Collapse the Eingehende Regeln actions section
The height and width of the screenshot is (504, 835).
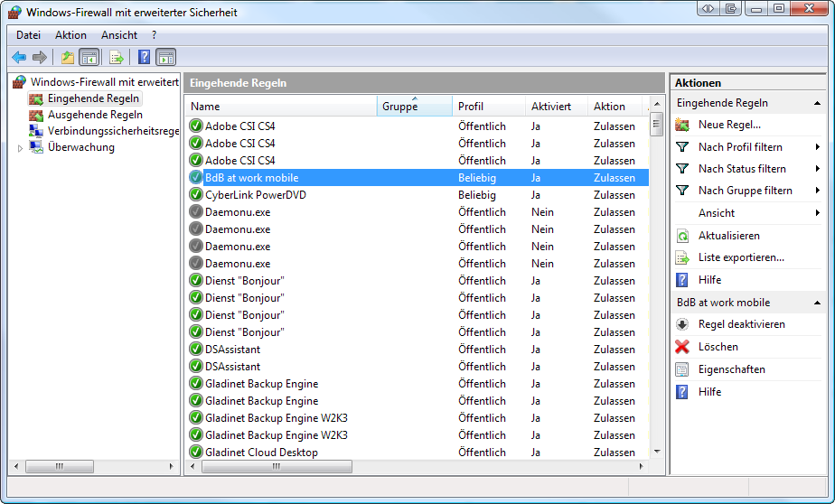tap(818, 103)
